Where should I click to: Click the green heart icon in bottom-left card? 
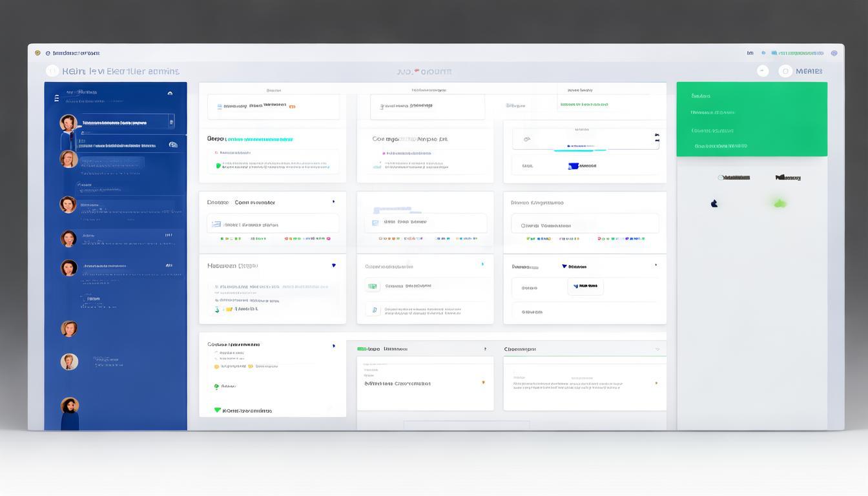pyautogui.click(x=217, y=410)
